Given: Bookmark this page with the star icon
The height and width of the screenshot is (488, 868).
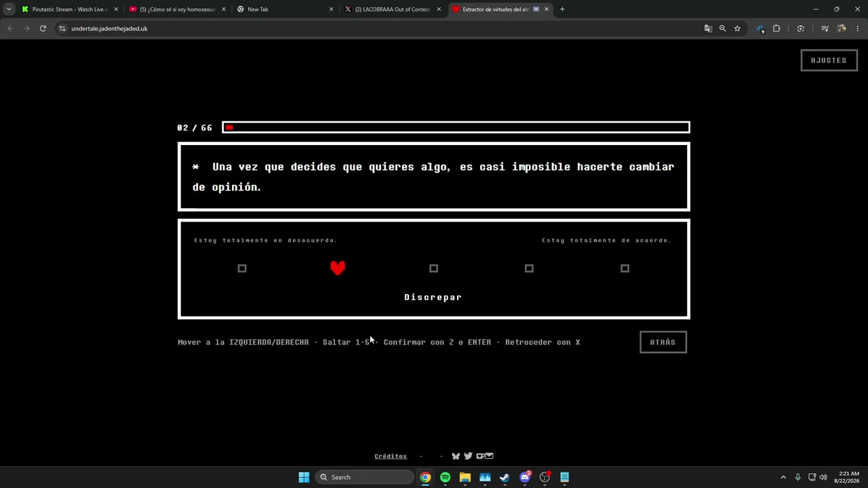Looking at the screenshot, I should tap(738, 28).
